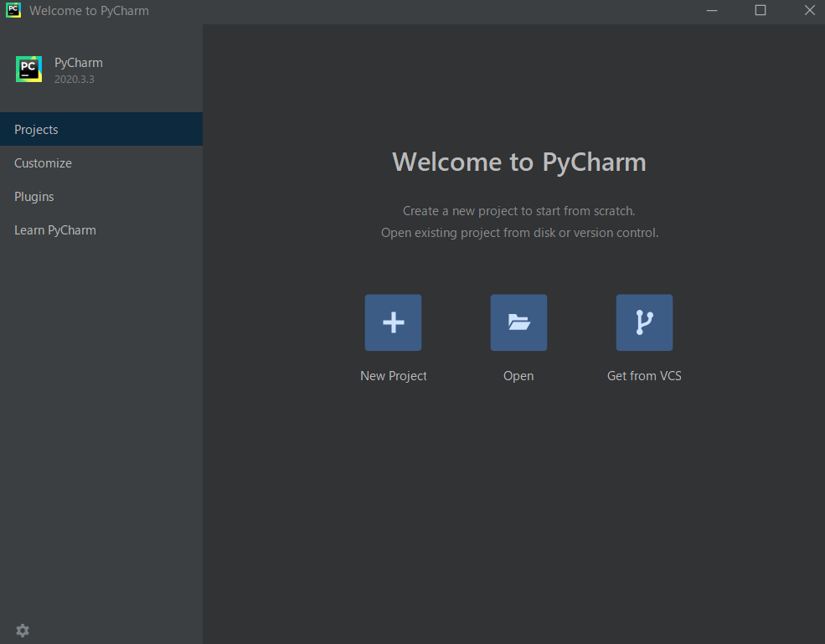Click the Welcome to PyCharm heading
The image size is (825, 644).
(519, 162)
